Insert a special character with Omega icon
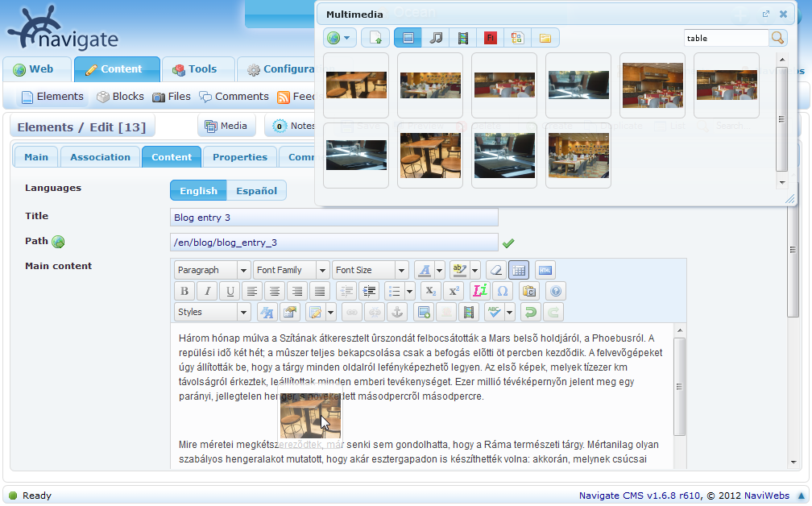This screenshot has width=812, height=506. pos(503,290)
